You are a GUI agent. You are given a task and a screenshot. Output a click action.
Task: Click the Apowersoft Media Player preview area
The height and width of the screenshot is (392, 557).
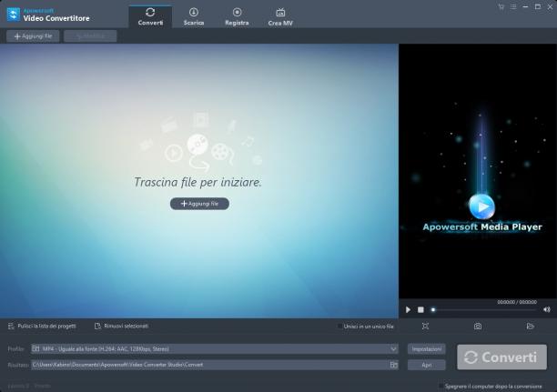tap(478, 171)
